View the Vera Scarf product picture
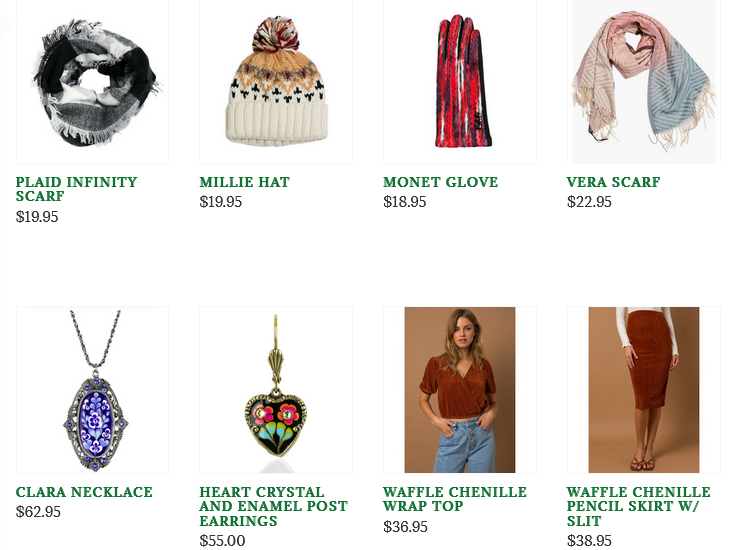 pyautogui.click(x=644, y=81)
